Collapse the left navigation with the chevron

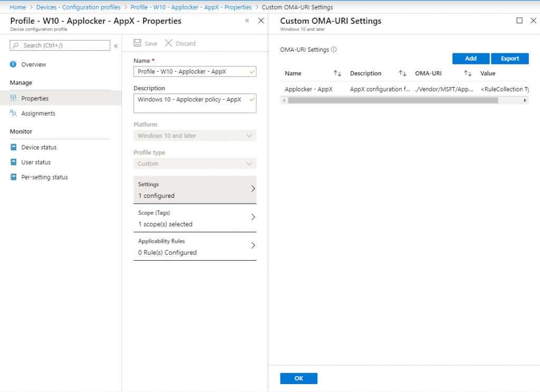click(116, 45)
